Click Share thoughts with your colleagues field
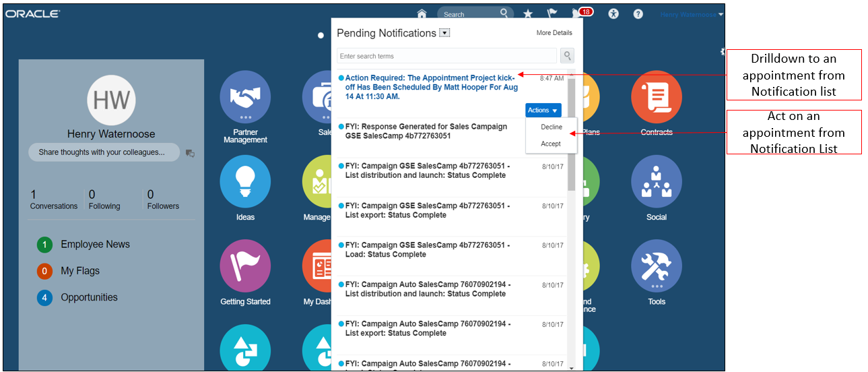This screenshot has height=372, width=868. pos(104,152)
